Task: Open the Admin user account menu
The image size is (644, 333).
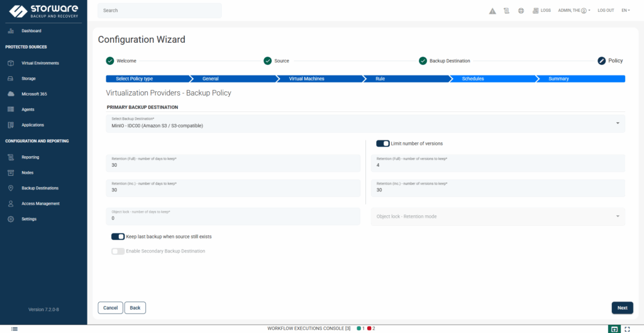Action: click(x=574, y=11)
